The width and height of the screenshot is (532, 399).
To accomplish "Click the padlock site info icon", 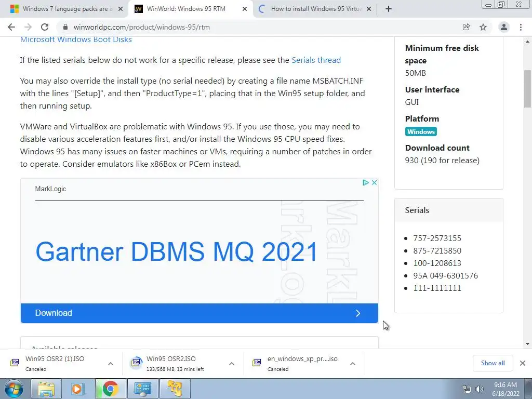I will (x=65, y=27).
